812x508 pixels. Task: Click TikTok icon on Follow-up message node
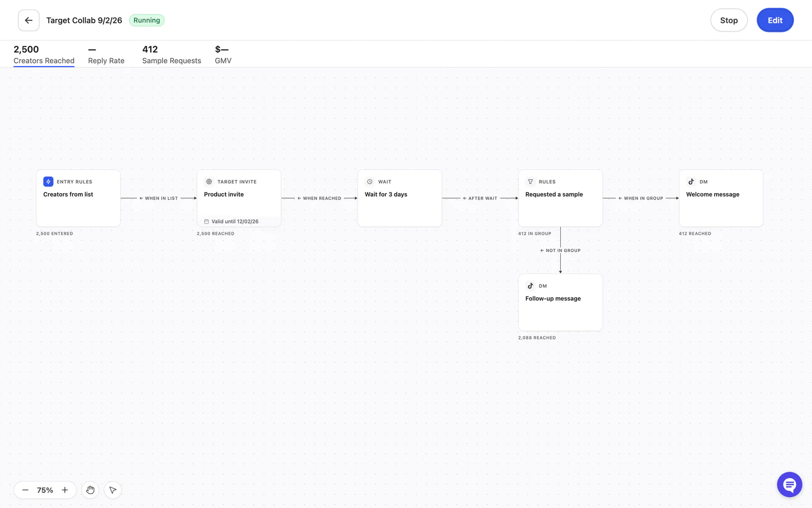pyautogui.click(x=530, y=285)
